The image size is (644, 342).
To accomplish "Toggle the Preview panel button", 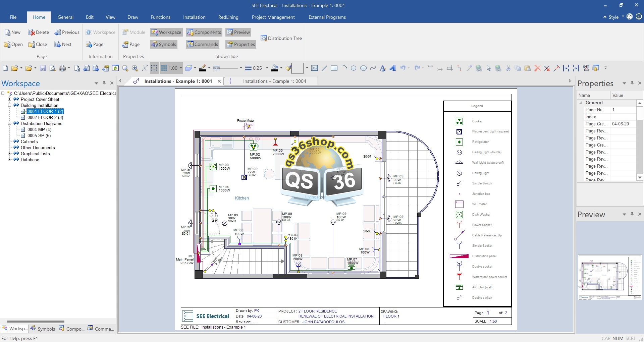I will [x=238, y=32].
